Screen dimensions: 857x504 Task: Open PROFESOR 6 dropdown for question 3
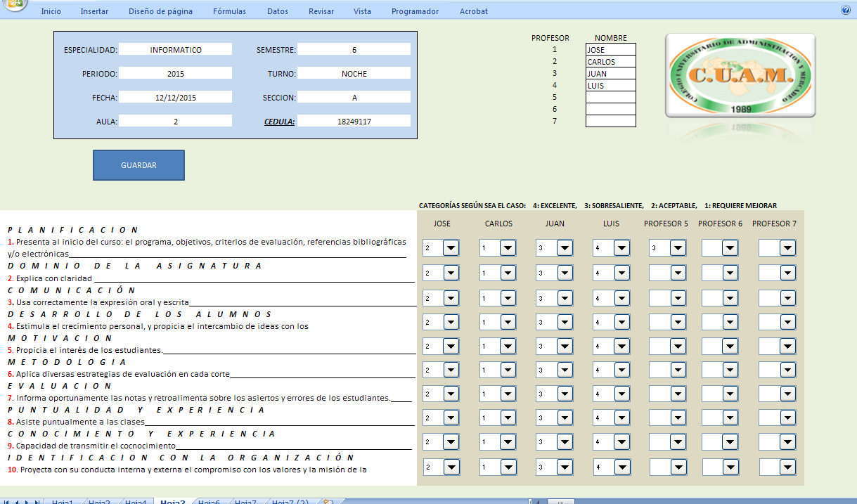point(730,297)
